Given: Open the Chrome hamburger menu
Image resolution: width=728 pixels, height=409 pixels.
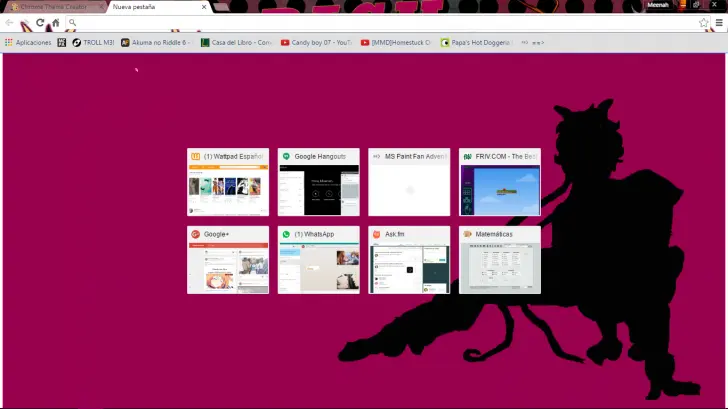Looking at the screenshot, I should (719, 22).
